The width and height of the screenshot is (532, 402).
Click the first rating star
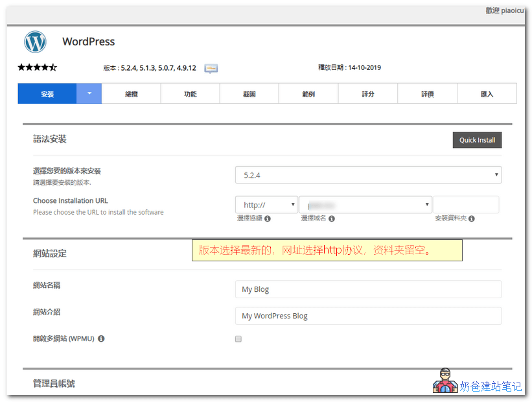21,67
